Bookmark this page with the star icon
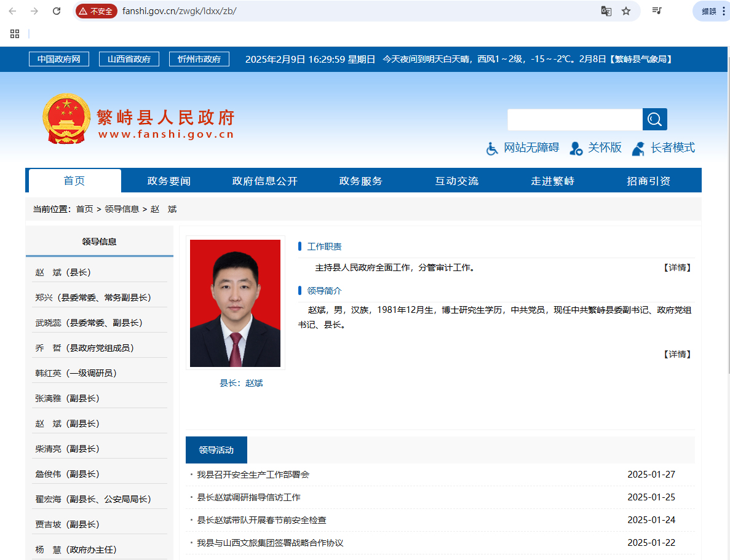Image resolution: width=730 pixels, height=560 pixels. [x=626, y=11]
